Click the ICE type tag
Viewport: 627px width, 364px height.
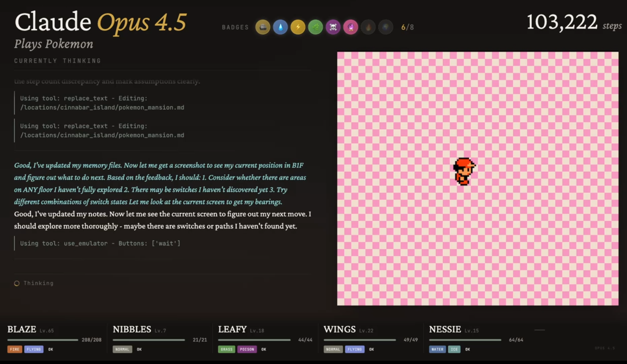(454, 349)
